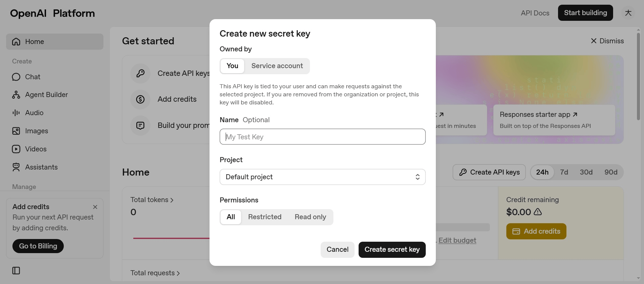Collapse sidebar with the panel icon

coord(16,271)
